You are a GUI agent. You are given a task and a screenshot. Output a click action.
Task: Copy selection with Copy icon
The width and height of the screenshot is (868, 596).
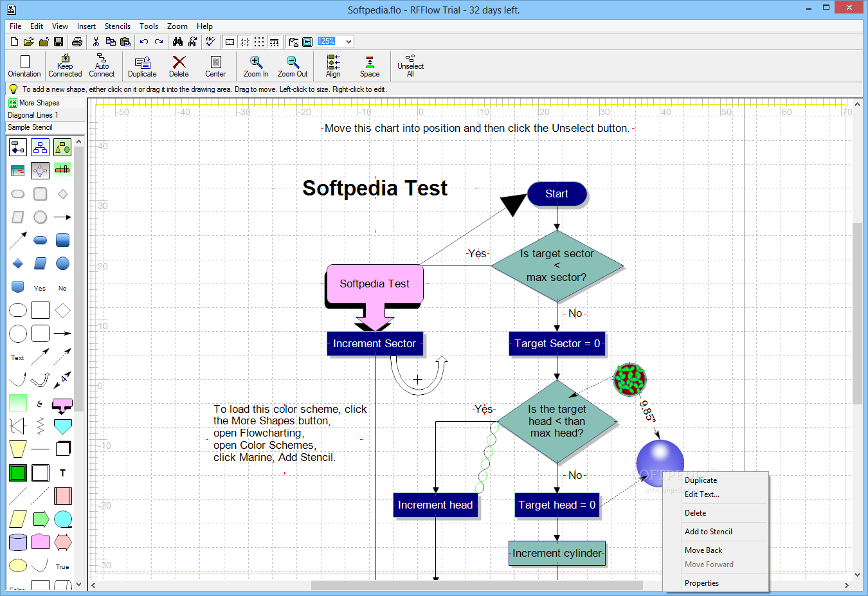coord(111,42)
